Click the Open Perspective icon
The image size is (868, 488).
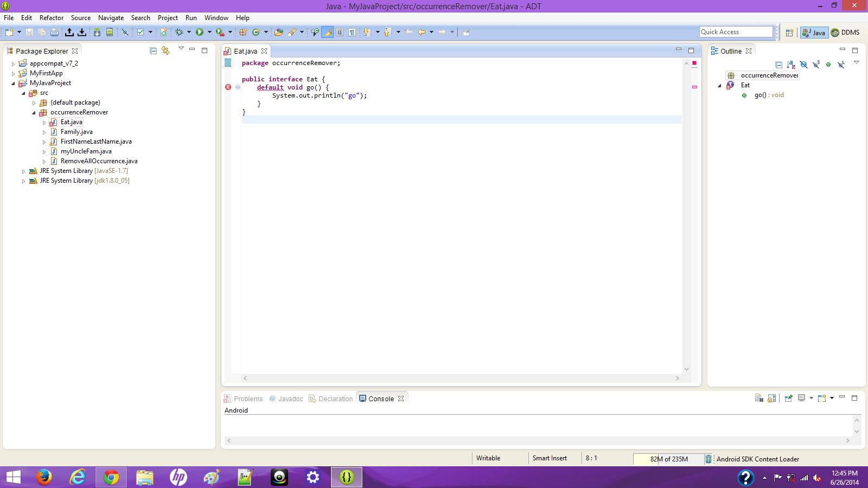pyautogui.click(x=789, y=33)
